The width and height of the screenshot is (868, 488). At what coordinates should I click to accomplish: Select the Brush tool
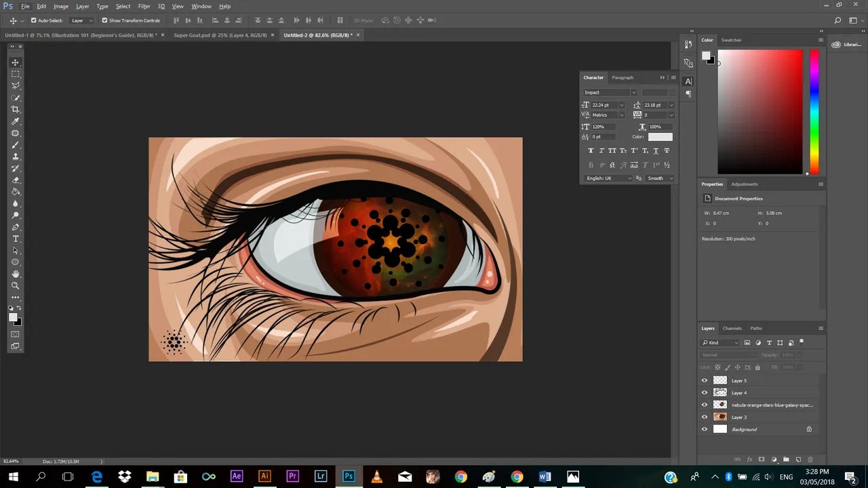click(15, 145)
